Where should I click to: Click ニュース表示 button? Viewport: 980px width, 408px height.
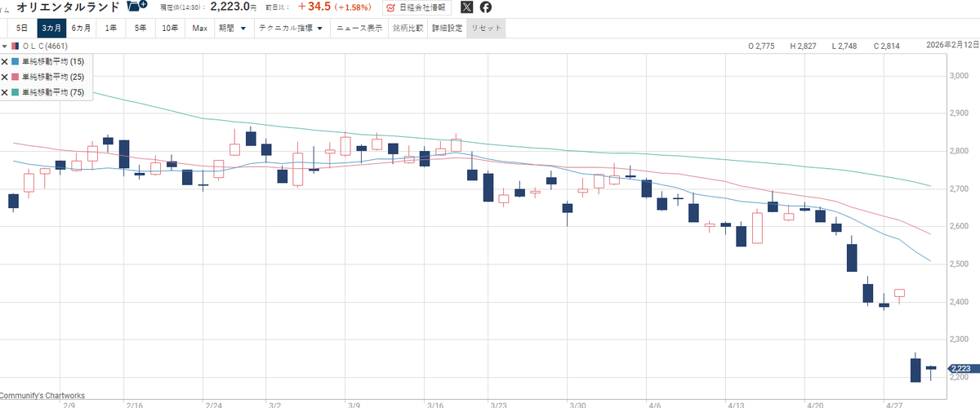click(x=359, y=28)
